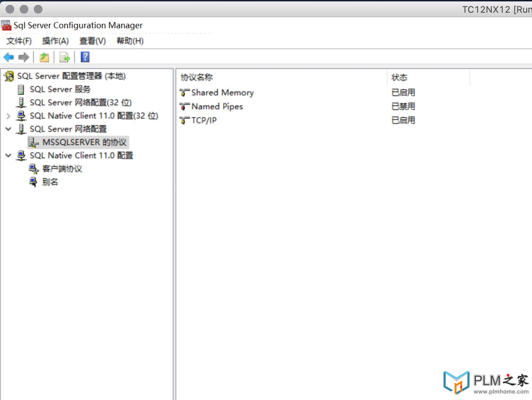The image size is (532, 400).
Task: Click the Up one level folder icon
Action: [x=44, y=57]
